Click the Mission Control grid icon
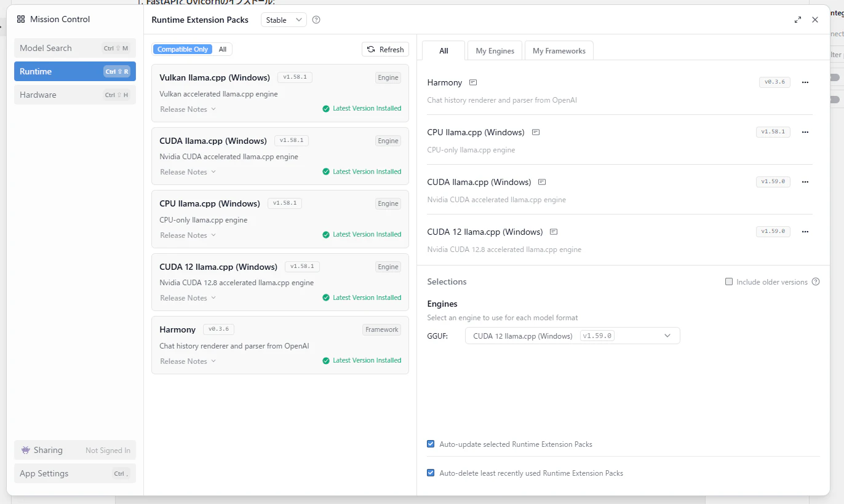This screenshot has height=504, width=844. (21, 19)
